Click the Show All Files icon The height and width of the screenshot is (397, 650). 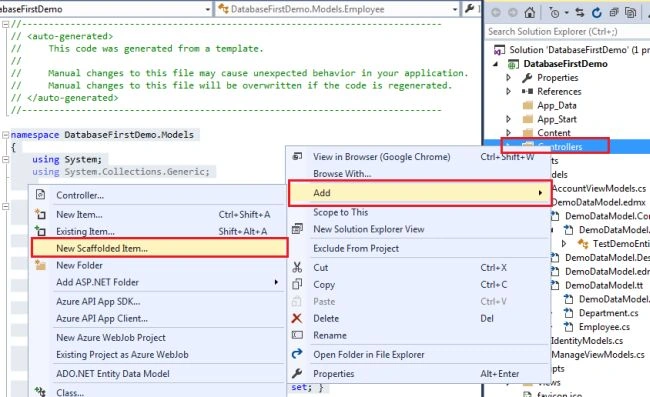pyautogui.click(x=631, y=13)
